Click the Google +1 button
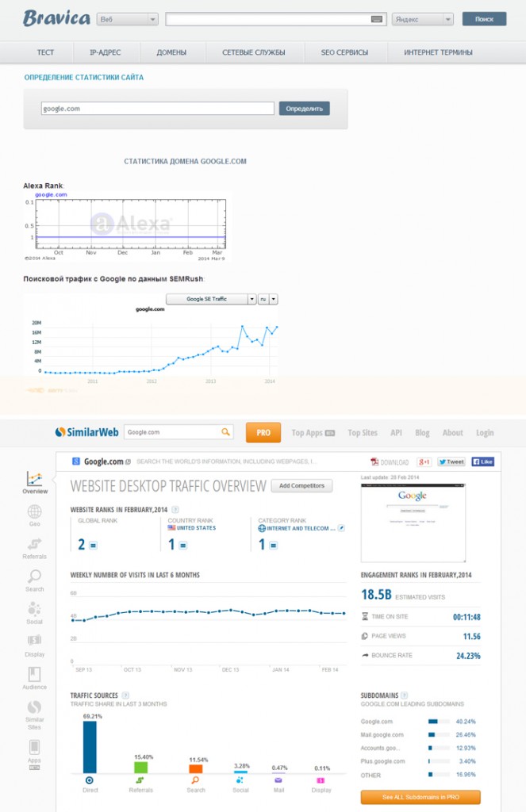Viewport: 526px width, 812px height. tap(424, 462)
